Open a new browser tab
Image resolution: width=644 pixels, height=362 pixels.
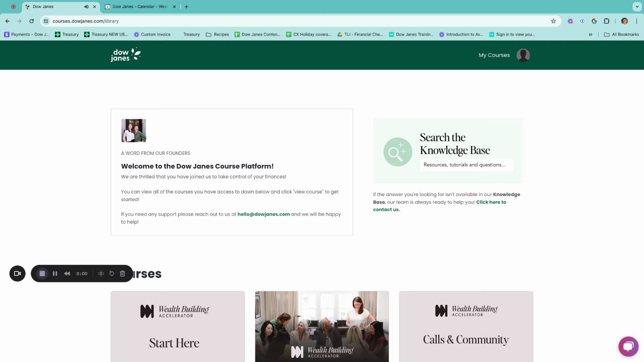pyautogui.click(x=186, y=7)
